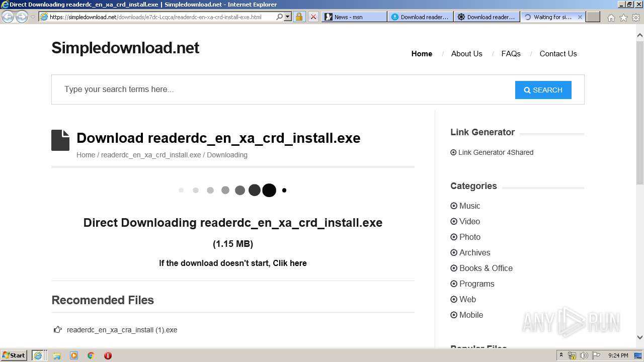The width and height of the screenshot is (644, 362).
Task: Open the Photo category
Action: 470,237
